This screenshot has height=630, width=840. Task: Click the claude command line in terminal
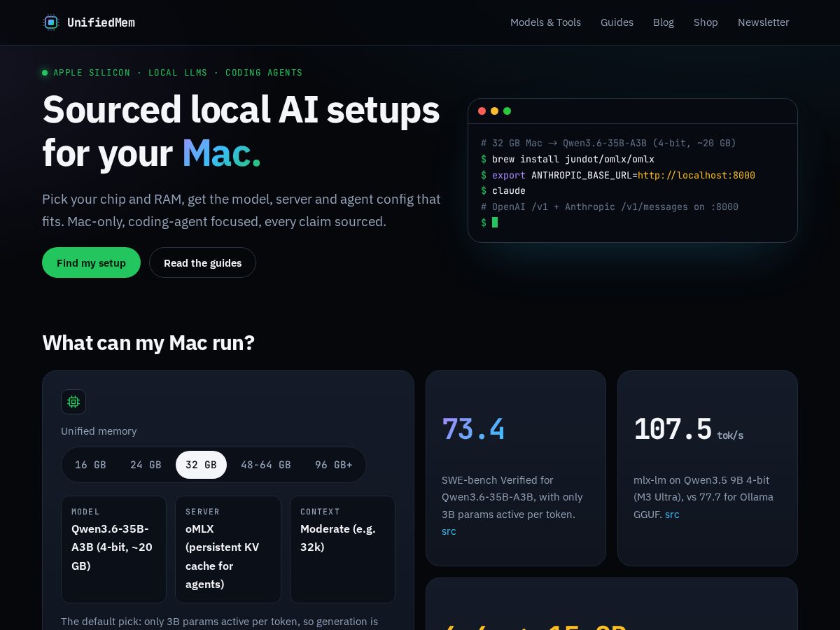(509, 191)
